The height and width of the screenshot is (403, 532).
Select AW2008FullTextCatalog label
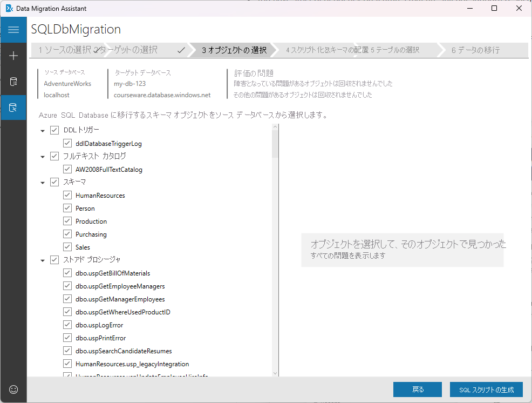click(108, 170)
